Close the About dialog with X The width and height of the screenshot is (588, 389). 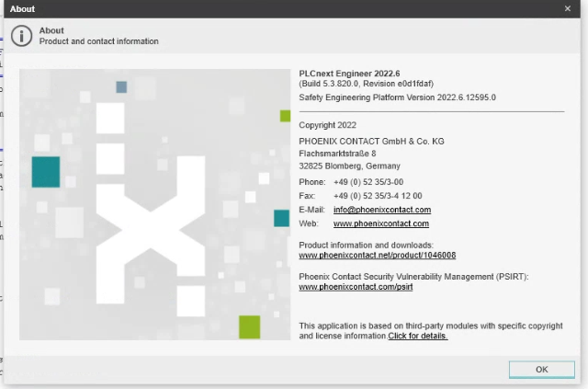[x=568, y=8]
